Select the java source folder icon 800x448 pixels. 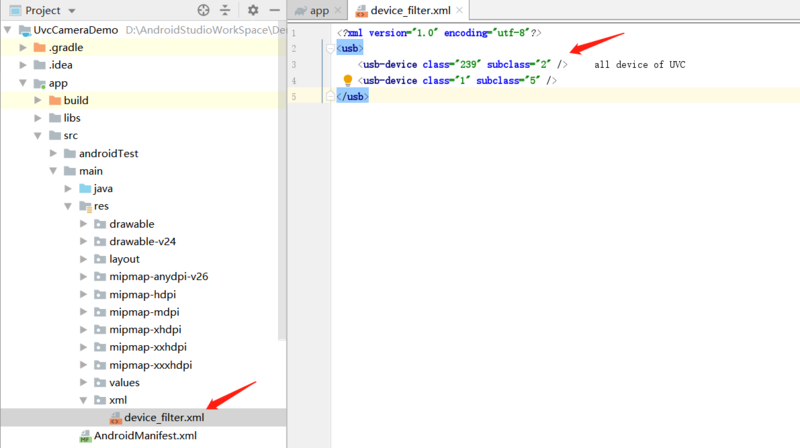[x=85, y=188]
